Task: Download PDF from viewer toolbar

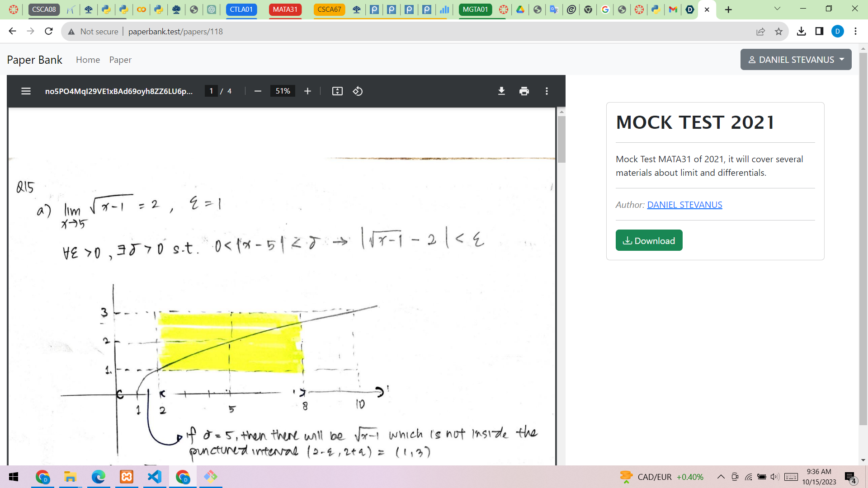Action: [x=501, y=91]
